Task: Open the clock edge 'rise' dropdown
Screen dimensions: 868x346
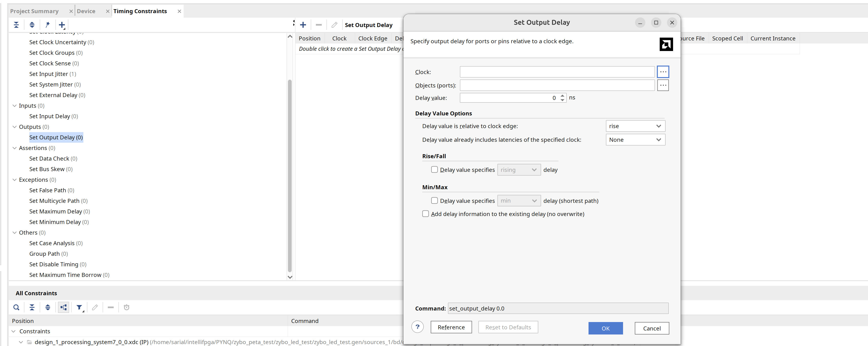Action: [x=635, y=126]
